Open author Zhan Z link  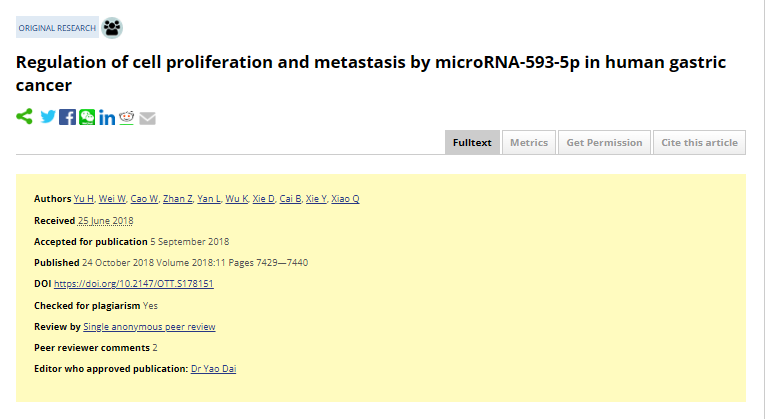177,198
